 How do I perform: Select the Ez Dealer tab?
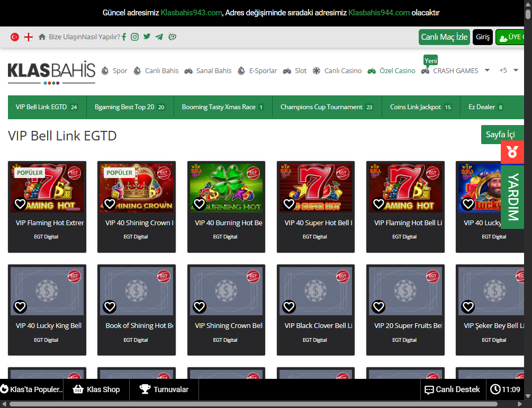(x=485, y=107)
